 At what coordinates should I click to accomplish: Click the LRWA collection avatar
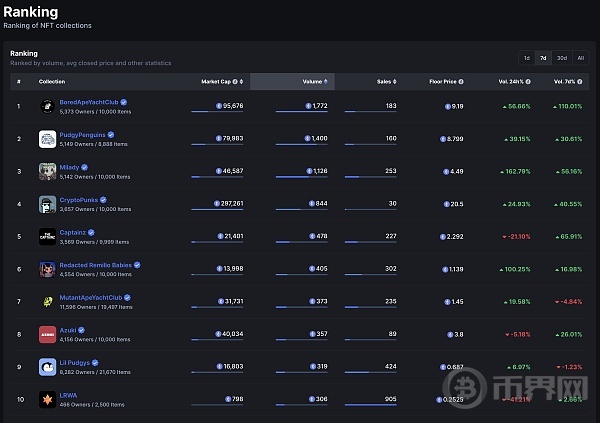click(47, 399)
